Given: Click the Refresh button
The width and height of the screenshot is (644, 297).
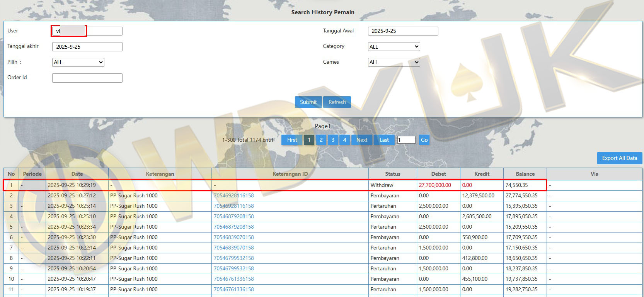Looking at the screenshot, I should coord(337,102).
